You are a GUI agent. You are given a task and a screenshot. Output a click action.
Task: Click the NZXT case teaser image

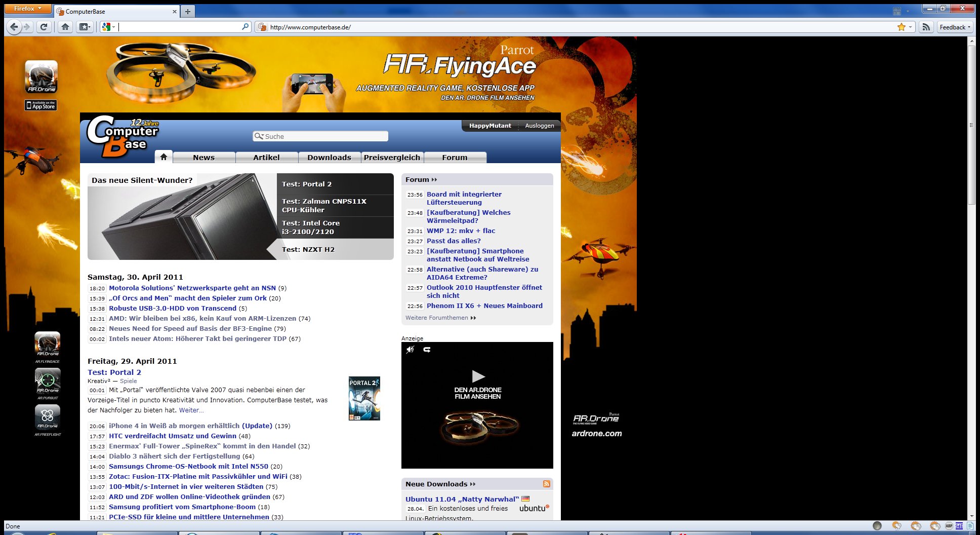point(182,217)
